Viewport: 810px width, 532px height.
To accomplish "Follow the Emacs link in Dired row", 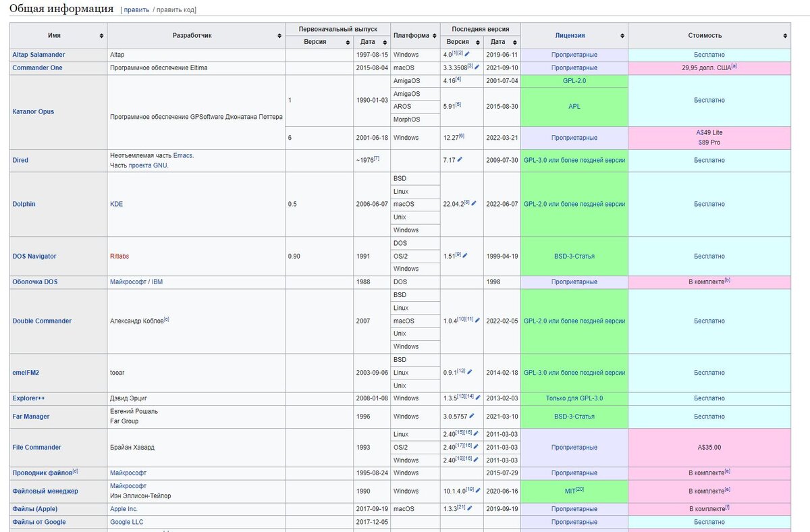I will pos(183,155).
